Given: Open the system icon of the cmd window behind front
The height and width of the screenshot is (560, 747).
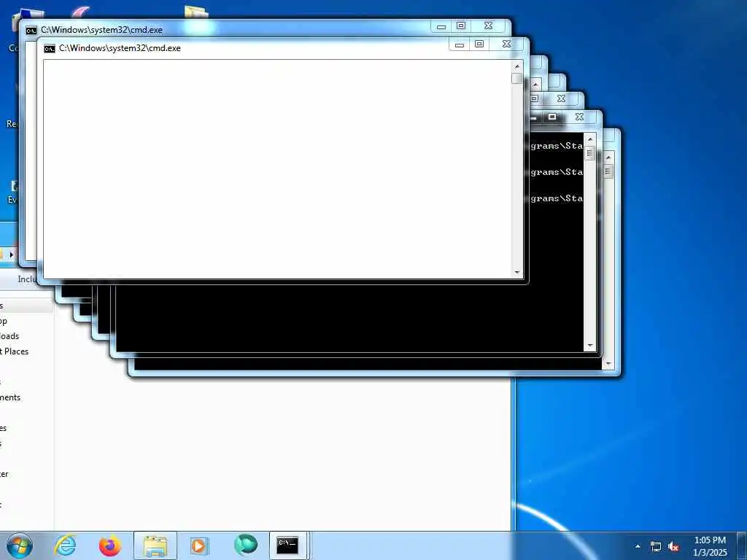Looking at the screenshot, I should coord(31,31).
